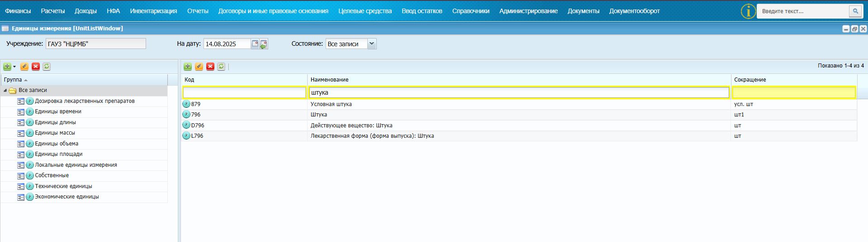Image resolution: width=868 pixels, height=242 pixels.
Task: Sort by the Сокращение column header
Action: tap(794, 80)
